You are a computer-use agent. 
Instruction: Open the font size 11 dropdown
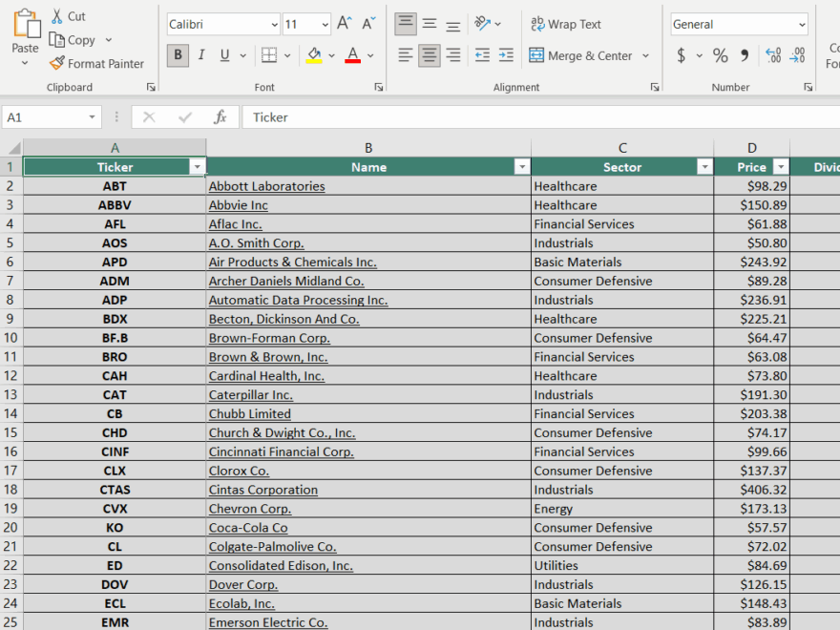325,24
